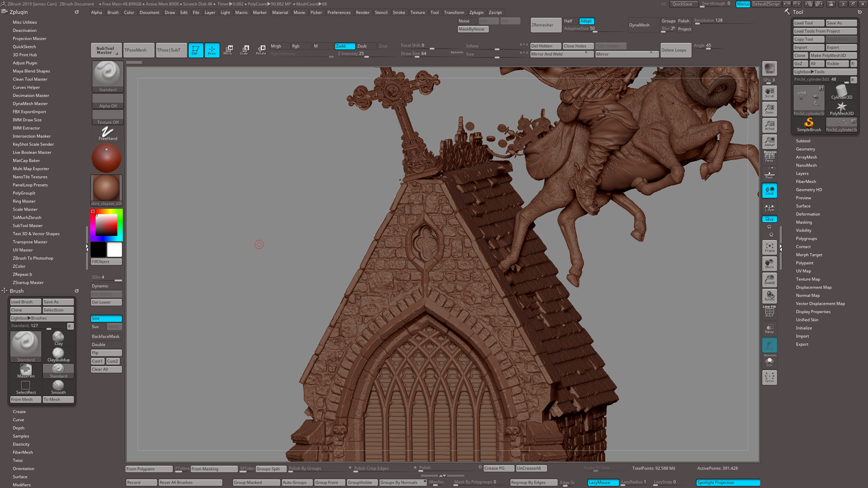Click the Auto Groups button
This screenshot has width=868, height=488.
(297, 482)
